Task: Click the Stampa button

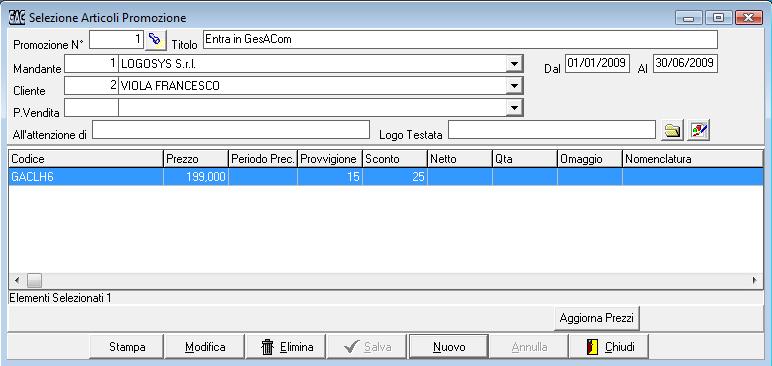Action: (x=127, y=347)
